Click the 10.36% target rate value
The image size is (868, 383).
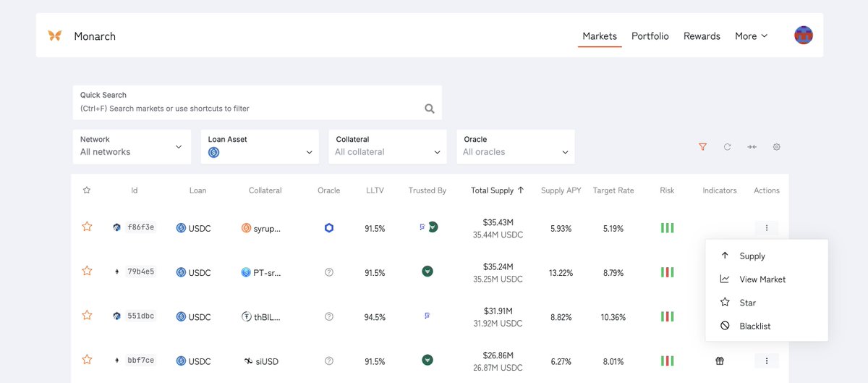point(613,317)
